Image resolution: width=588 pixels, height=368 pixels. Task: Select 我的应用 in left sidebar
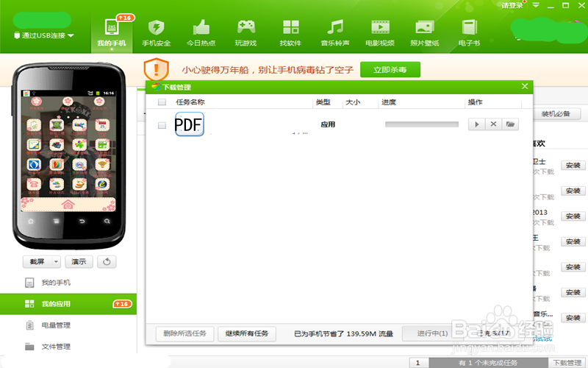[x=68, y=304]
